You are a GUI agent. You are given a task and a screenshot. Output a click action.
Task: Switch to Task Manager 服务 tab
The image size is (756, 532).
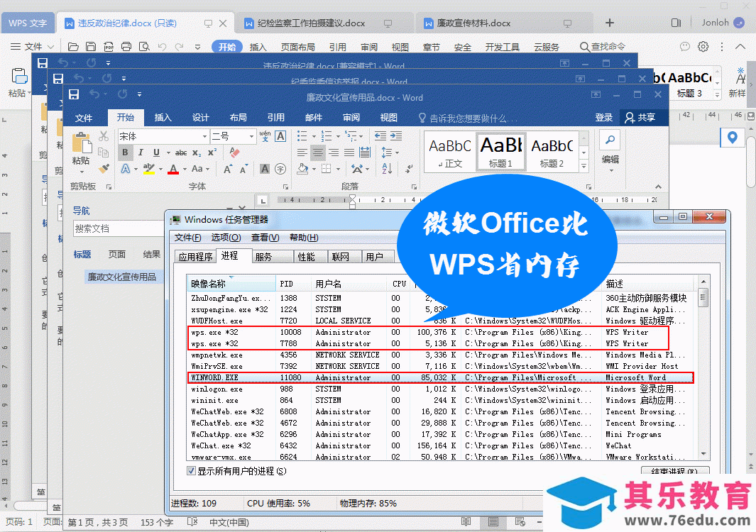point(264,257)
